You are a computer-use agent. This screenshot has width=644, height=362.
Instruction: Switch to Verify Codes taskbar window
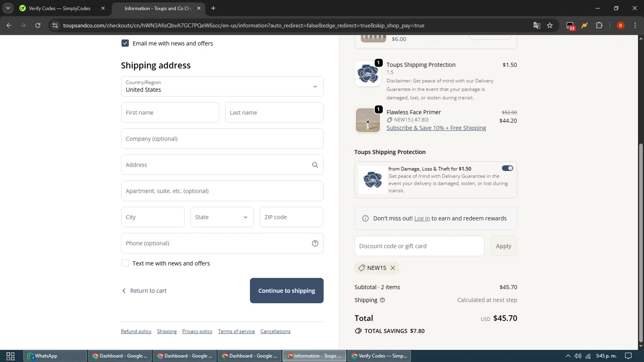click(379, 356)
